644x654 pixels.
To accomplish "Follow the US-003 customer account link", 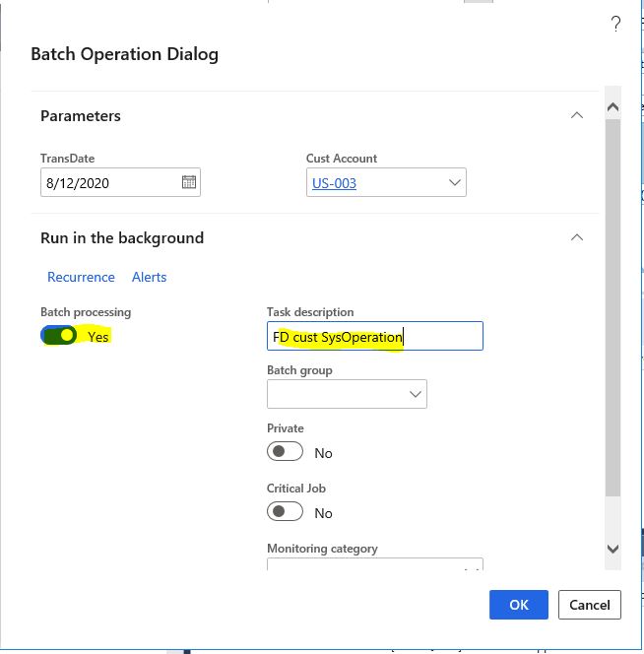I will click(x=334, y=183).
